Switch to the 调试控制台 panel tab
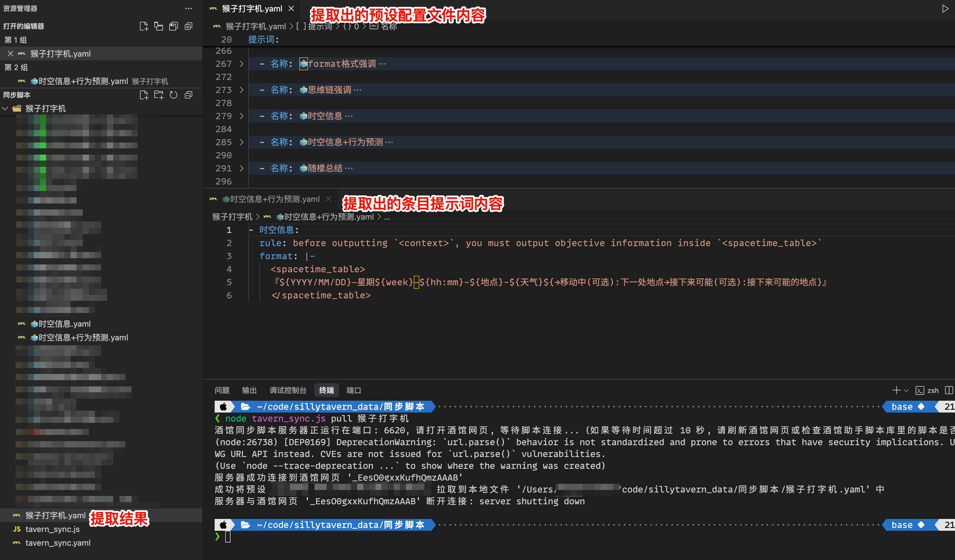Image resolution: width=955 pixels, height=560 pixels. coord(288,390)
